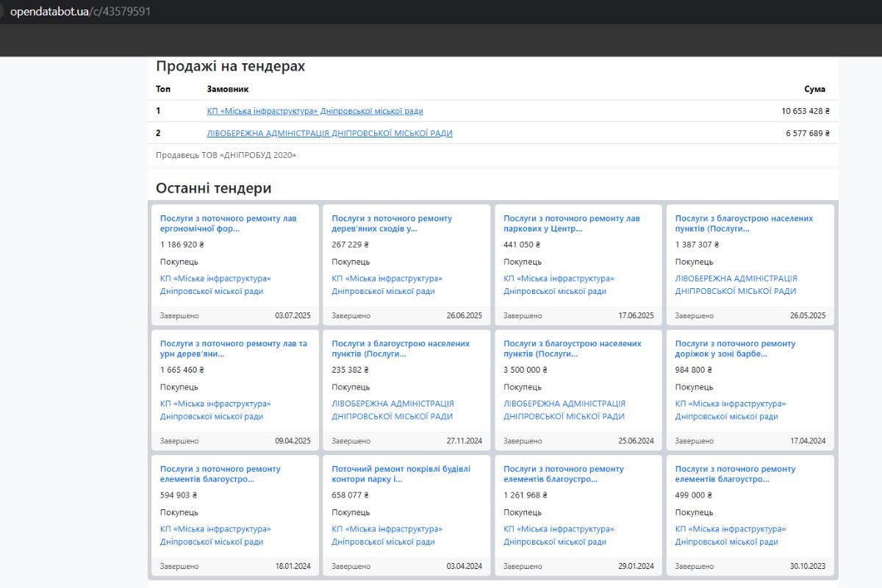Open the «ЛІВОБЕРЕЖНА АДМІНІСТРАЦІЯ ДНІПРОВСЬКОЇ МІСЬКОЇ РАДИ» link in row 2
882x588 pixels.
(x=331, y=133)
